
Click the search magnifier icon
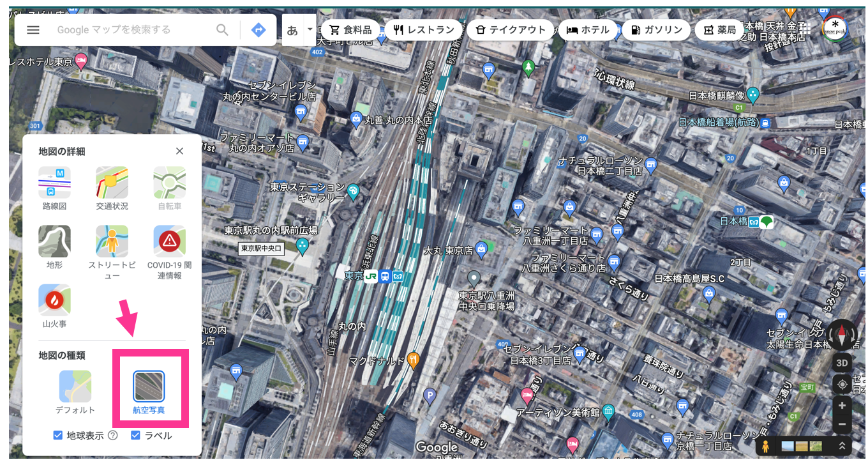click(222, 30)
